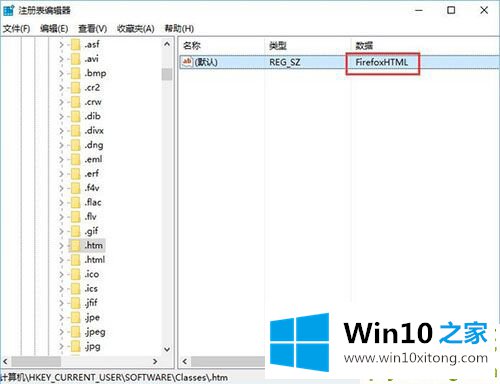This screenshot has height=384, width=500.
Task: Click the .eml folder icon
Action: (x=76, y=159)
